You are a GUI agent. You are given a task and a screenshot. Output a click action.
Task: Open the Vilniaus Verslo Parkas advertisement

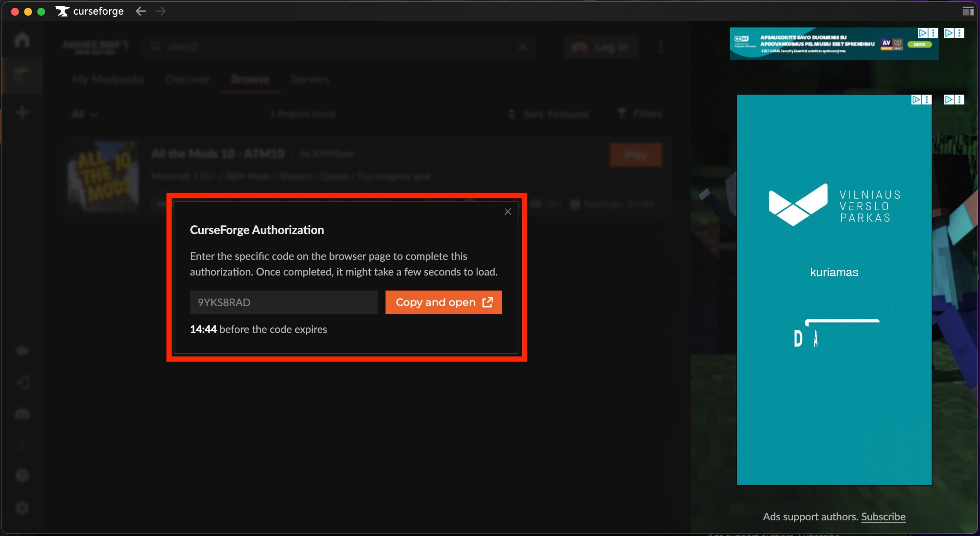coord(834,290)
